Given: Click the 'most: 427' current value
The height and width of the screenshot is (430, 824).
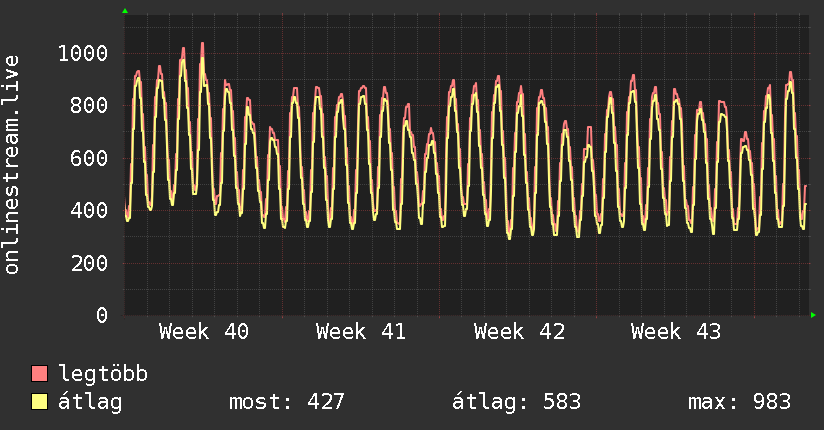Looking at the screenshot, I should point(287,402).
